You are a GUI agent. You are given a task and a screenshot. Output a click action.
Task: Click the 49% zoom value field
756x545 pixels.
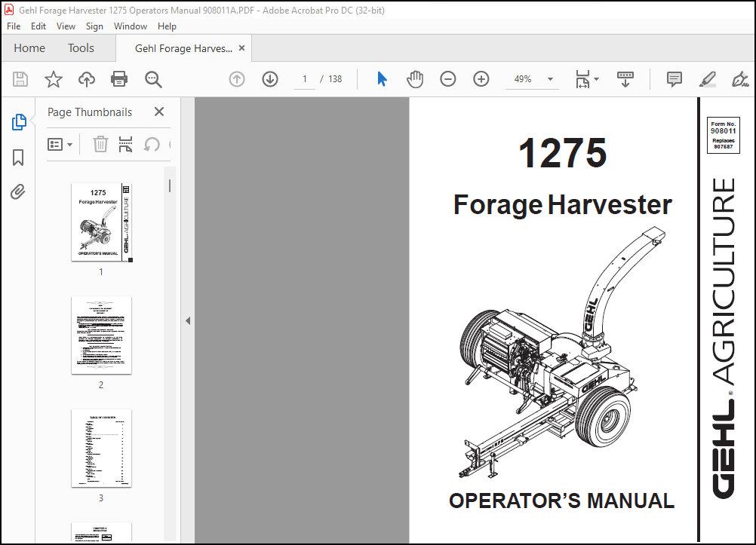click(523, 79)
